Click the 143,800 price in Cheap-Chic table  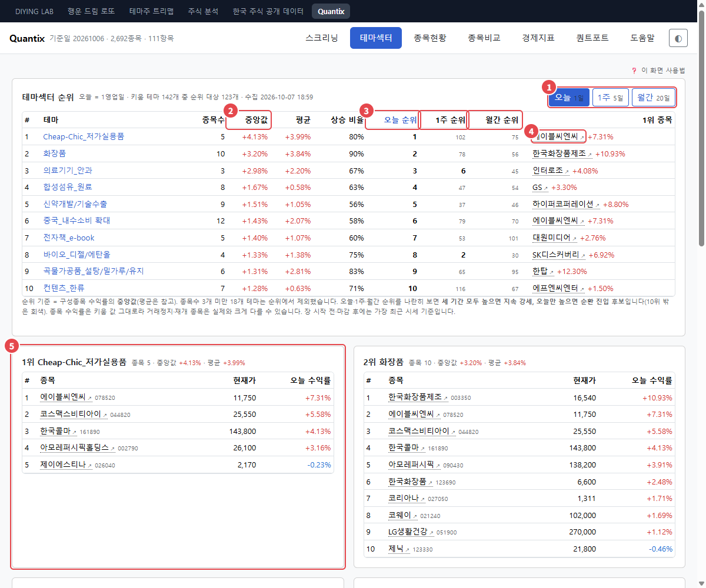click(x=242, y=431)
